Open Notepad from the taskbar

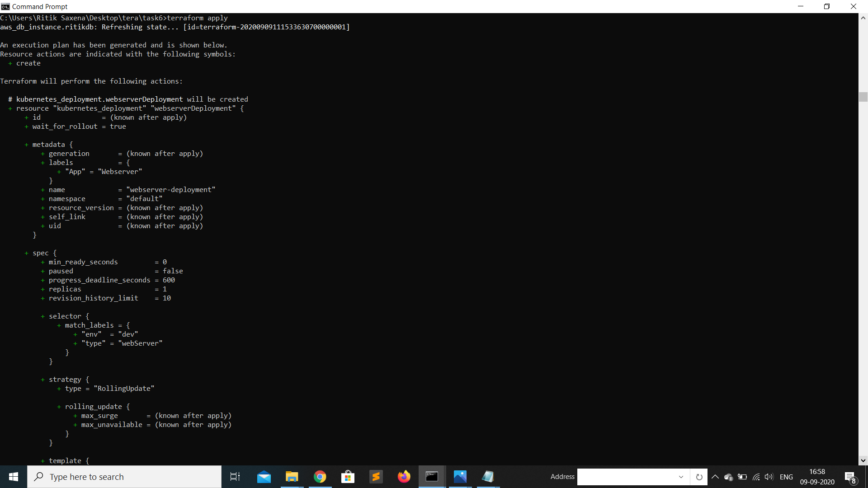488,477
